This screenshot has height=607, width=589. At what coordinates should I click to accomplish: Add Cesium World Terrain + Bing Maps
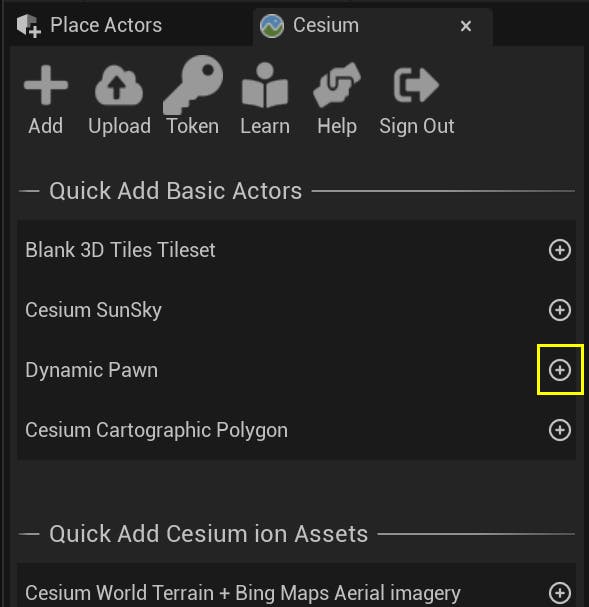(560, 593)
